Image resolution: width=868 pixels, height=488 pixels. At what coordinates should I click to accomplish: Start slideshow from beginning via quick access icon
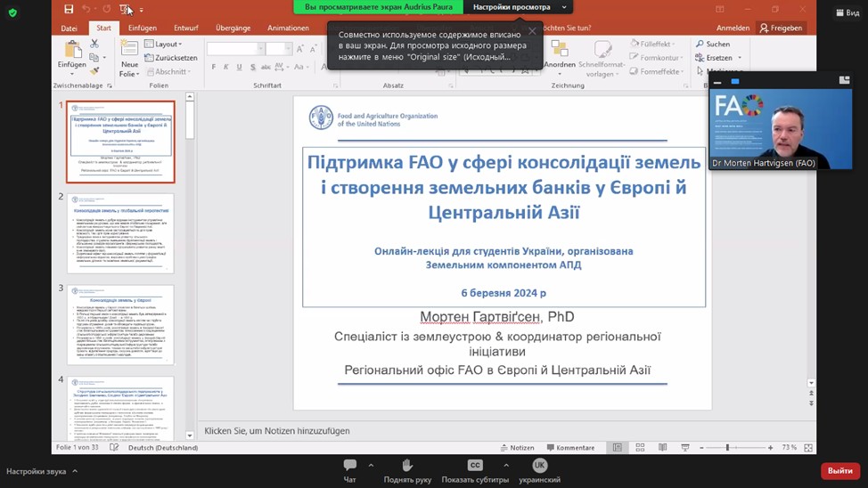125,9
